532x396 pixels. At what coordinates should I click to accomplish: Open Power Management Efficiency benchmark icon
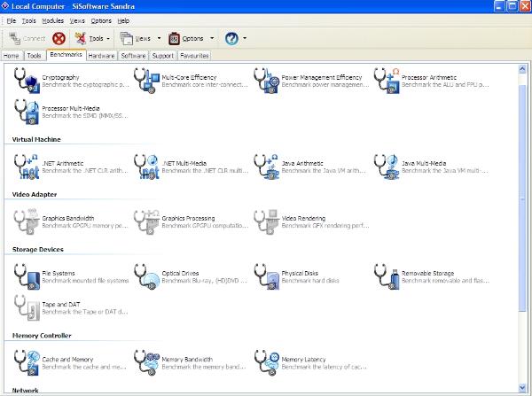pos(267,81)
